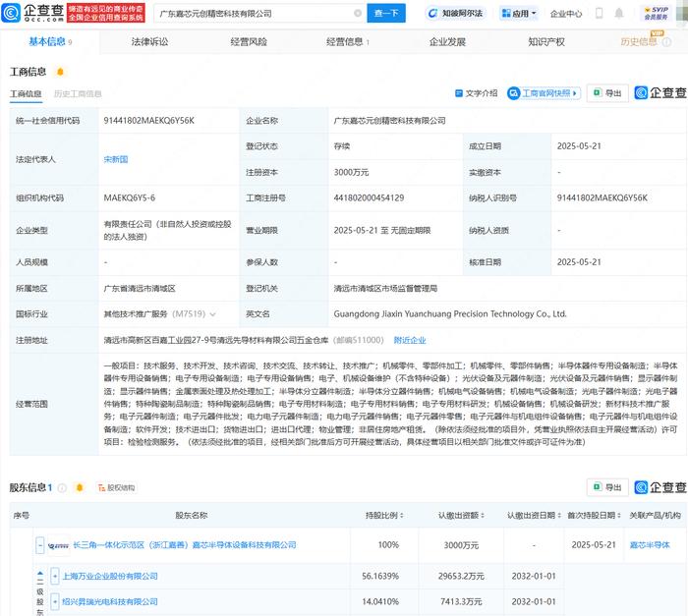The width and height of the screenshot is (688, 616).
Task: Open 上海万业企业股份有限公司 link
Action: click(x=110, y=577)
